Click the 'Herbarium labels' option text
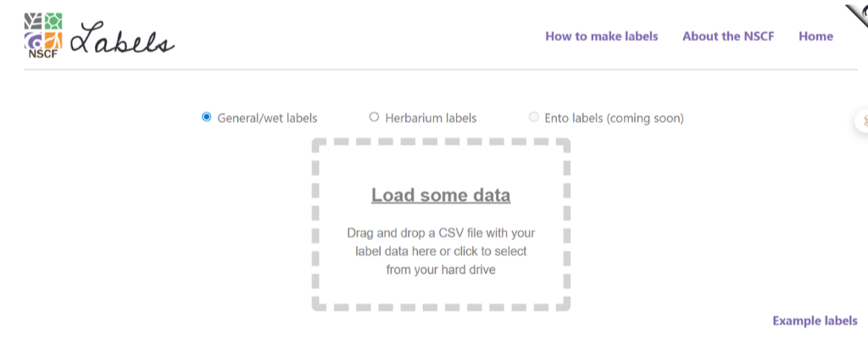The image size is (868, 358). click(x=431, y=118)
